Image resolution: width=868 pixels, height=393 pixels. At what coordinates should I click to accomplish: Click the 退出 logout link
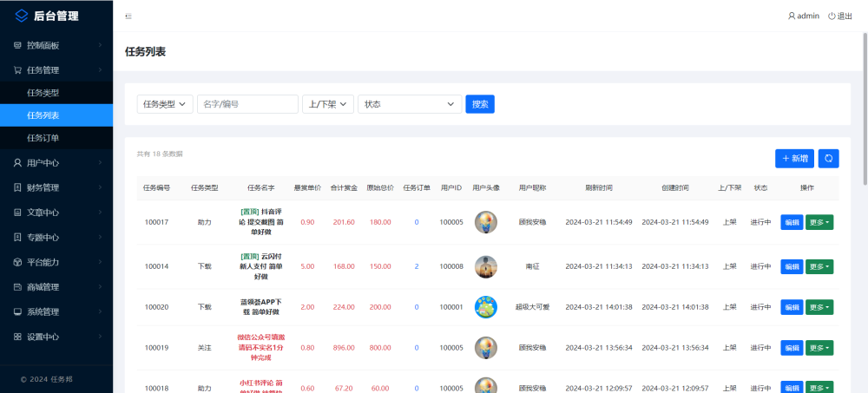pos(840,16)
